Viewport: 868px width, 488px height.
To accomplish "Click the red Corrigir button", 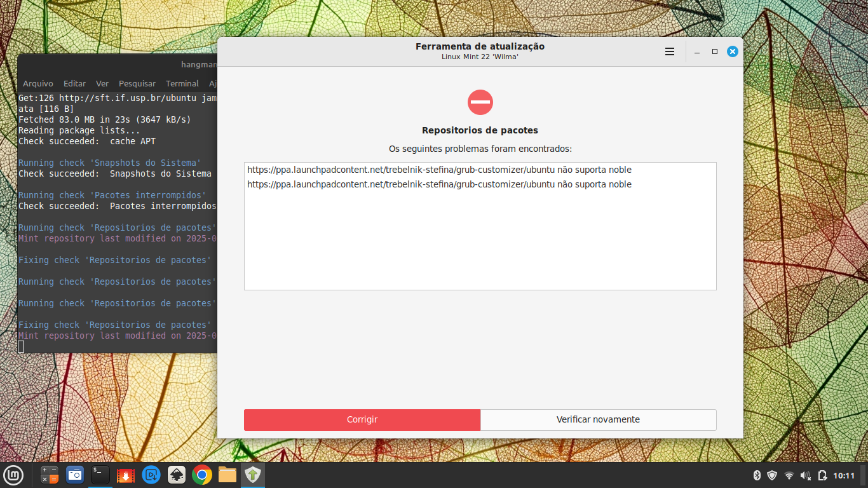I will pos(362,420).
